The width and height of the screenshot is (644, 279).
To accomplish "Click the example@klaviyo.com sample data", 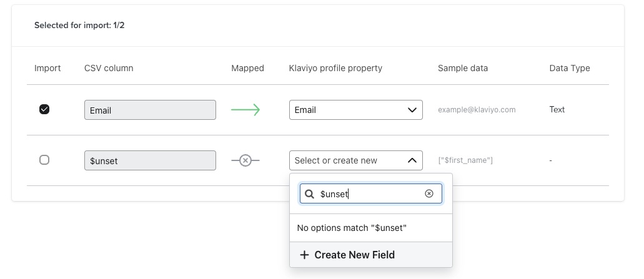I will coord(477,110).
